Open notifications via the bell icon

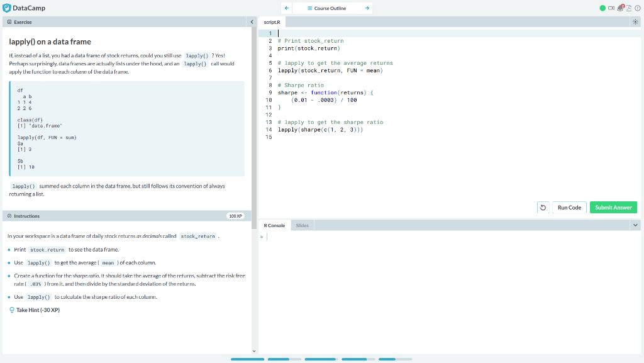(620, 8)
